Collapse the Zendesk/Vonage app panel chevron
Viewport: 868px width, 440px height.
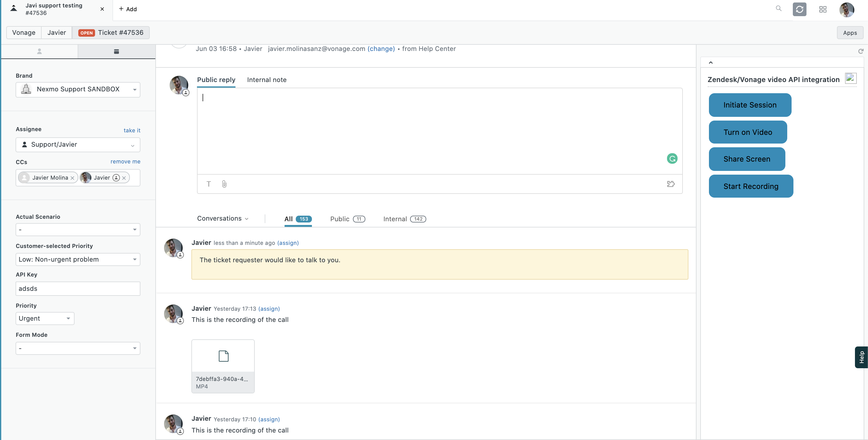click(710, 63)
